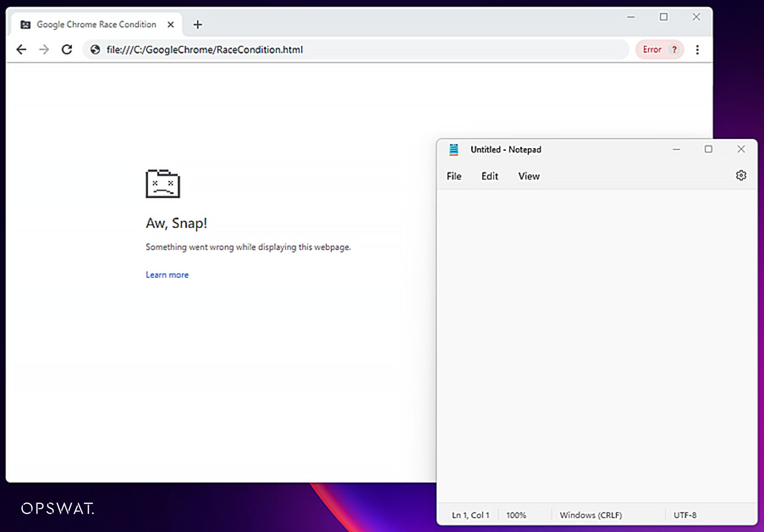Viewport: 764px width, 532px height.
Task: Click the Notepad app icon in title bar
Action: coord(454,150)
